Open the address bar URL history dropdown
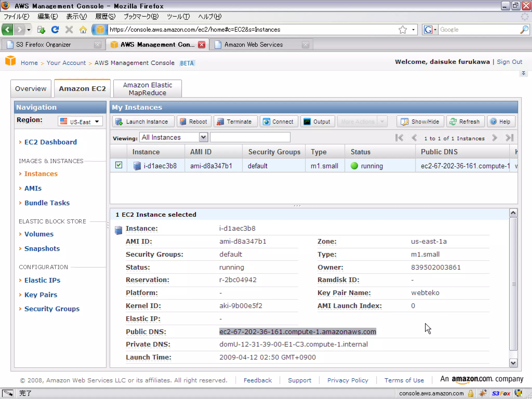Screen dimensions: 532x399 (413, 30)
